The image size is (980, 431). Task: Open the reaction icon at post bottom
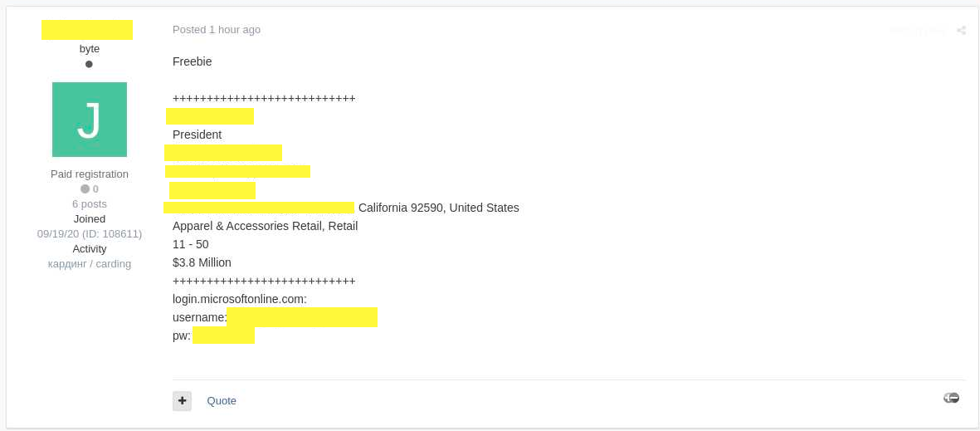click(951, 398)
